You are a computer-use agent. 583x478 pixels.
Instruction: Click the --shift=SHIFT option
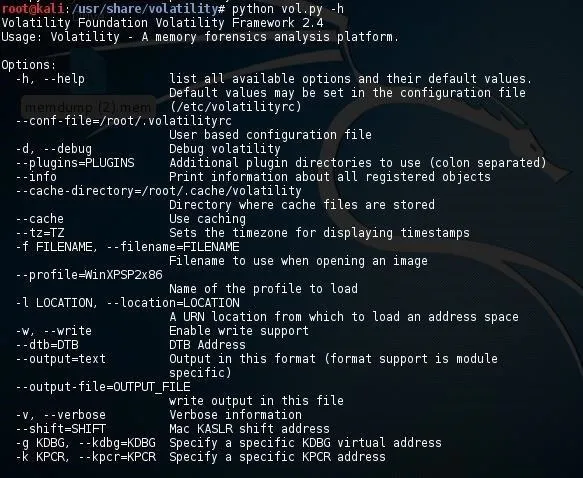(x=61, y=429)
